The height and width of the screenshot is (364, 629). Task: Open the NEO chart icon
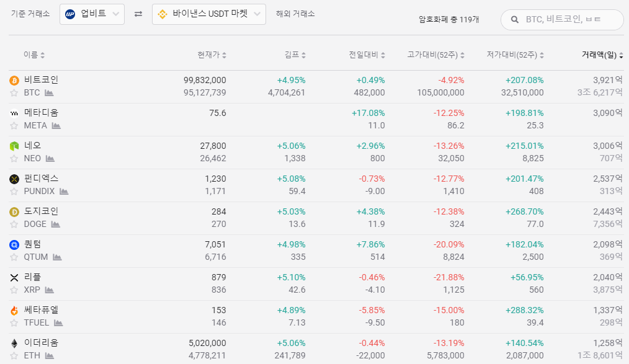[50, 159]
